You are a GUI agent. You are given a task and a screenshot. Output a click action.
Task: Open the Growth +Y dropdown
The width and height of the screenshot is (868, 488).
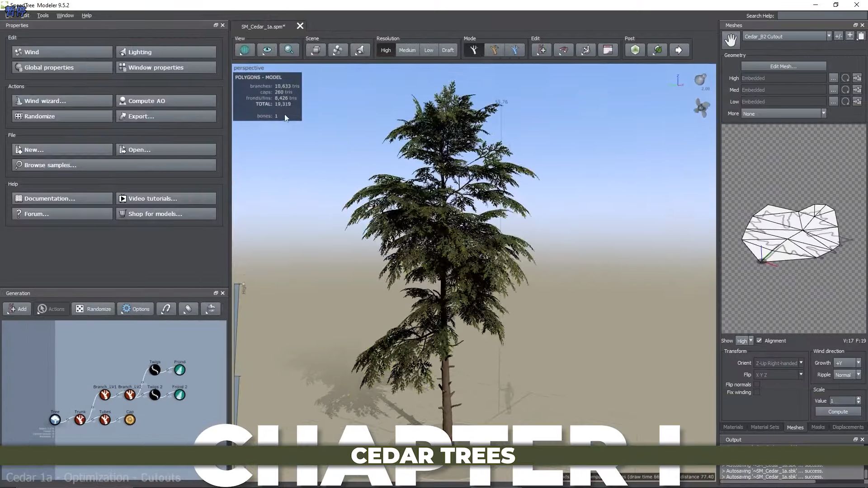pos(847,363)
